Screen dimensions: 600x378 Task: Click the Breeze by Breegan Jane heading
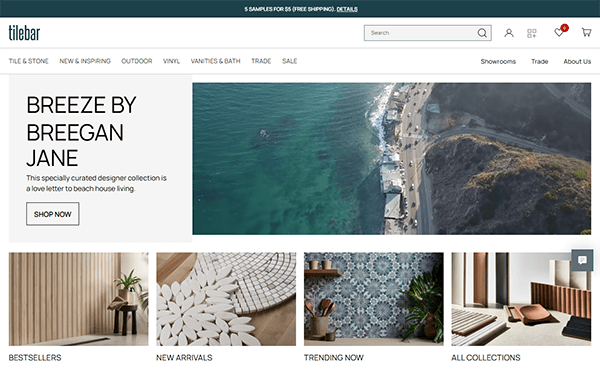(x=81, y=131)
